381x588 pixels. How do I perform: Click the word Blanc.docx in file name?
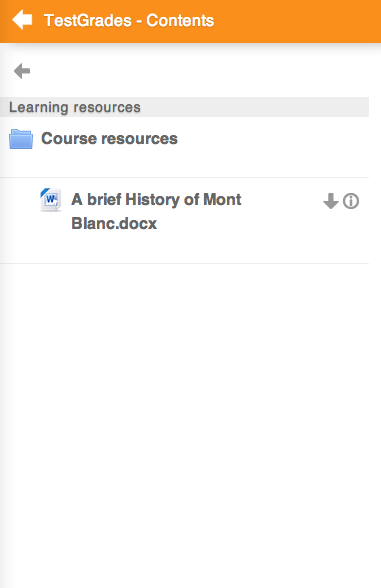click(114, 224)
